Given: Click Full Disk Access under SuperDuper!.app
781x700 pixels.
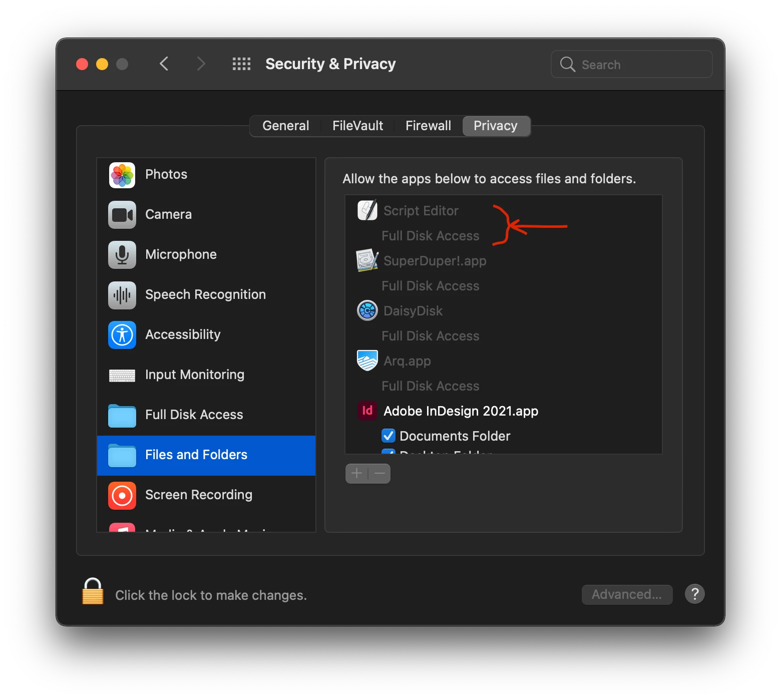Looking at the screenshot, I should (431, 286).
